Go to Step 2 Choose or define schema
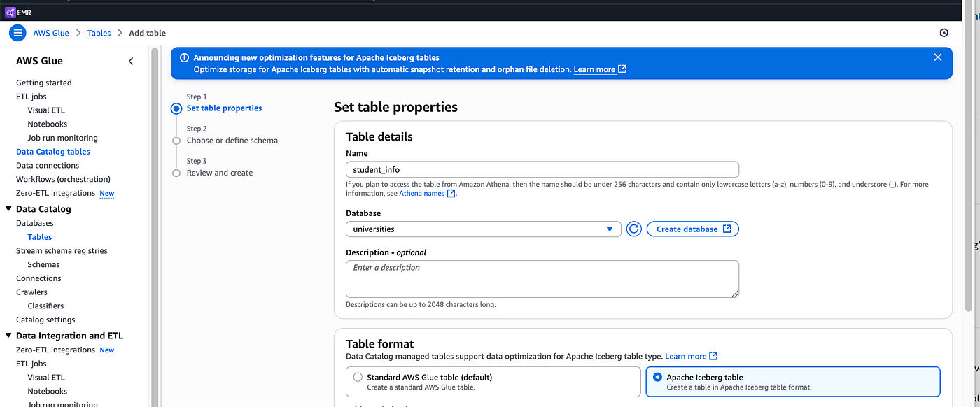The width and height of the screenshot is (980, 407). point(232,141)
